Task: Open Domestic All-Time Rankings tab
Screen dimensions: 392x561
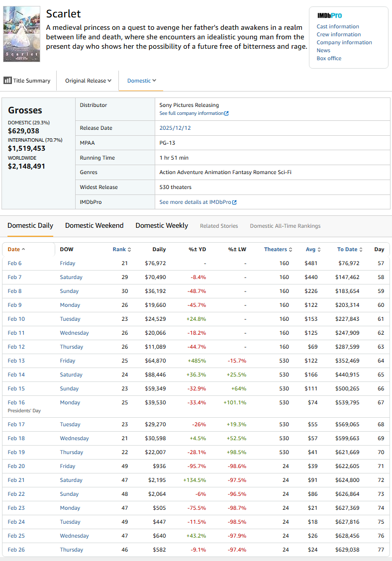Action: (x=285, y=226)
